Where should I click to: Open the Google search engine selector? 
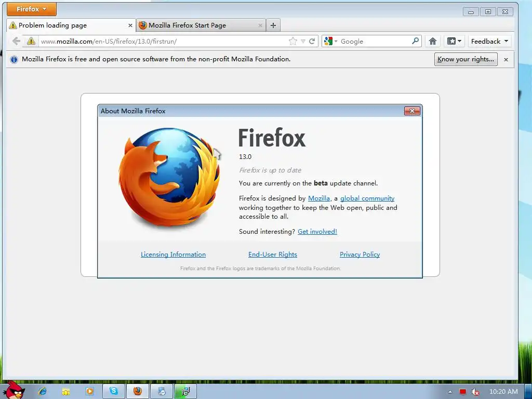pos(331,42)
